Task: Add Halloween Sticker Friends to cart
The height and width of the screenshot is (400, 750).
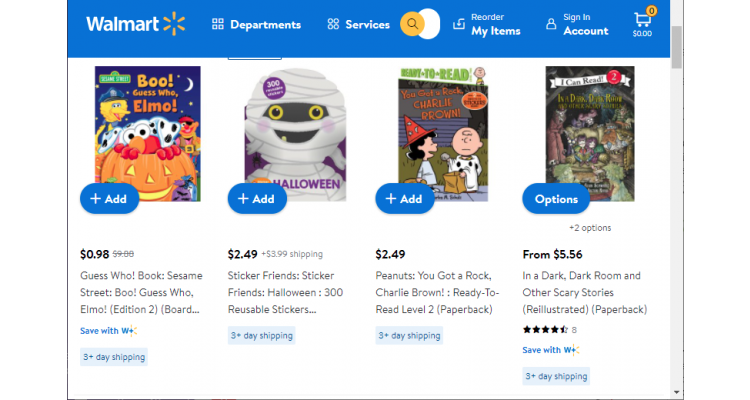Action: pos(256,198)
